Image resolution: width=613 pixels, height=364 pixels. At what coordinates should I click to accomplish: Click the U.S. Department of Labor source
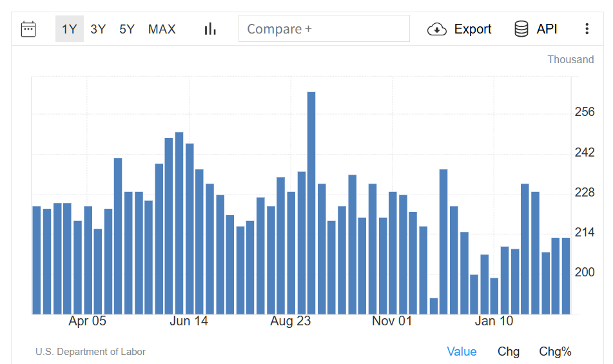tap(90, 352)
